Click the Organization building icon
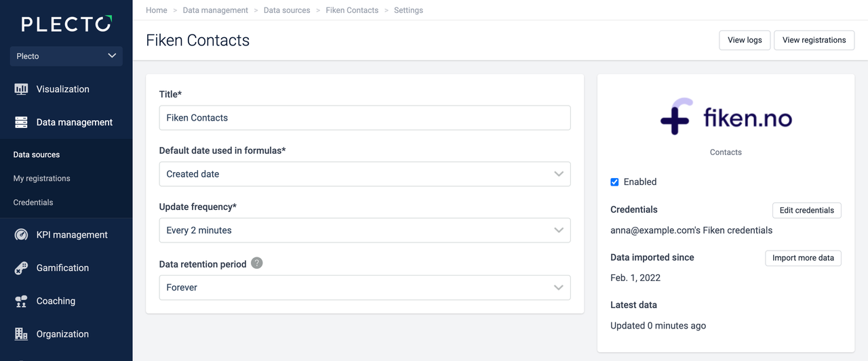The width and height of the screenshot is (868, 361). [21, 334]
